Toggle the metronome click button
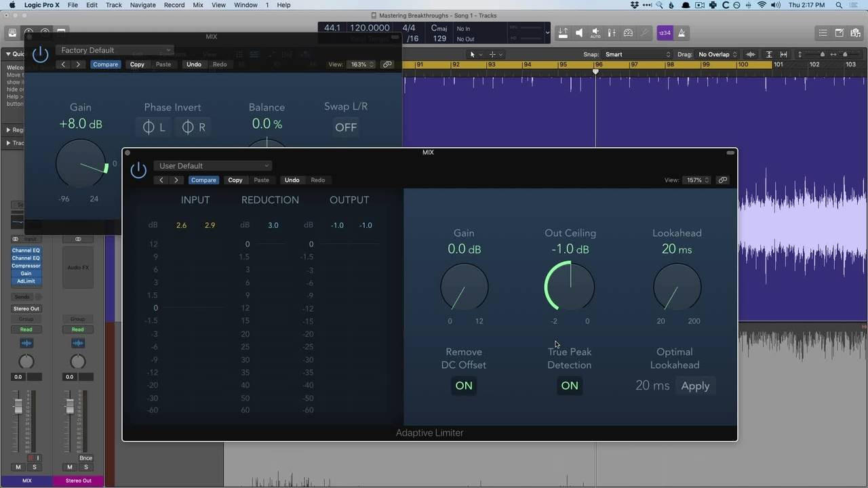 point(682,33)
